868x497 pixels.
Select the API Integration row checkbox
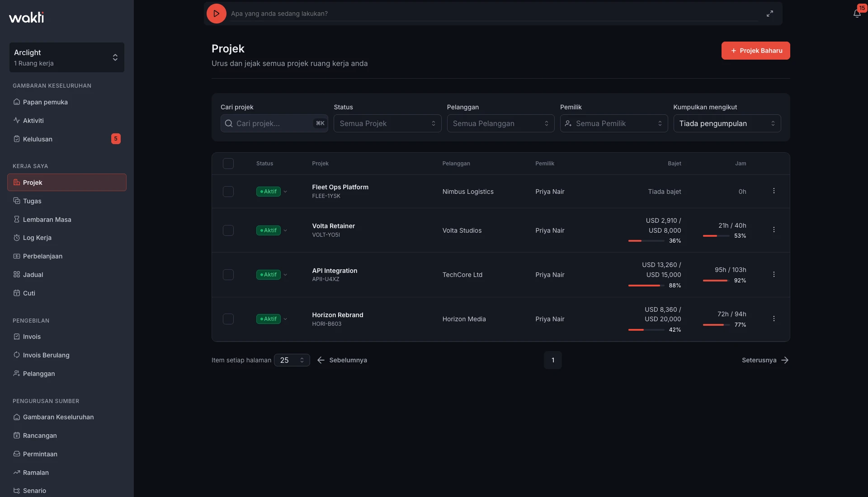click(228, 275)
